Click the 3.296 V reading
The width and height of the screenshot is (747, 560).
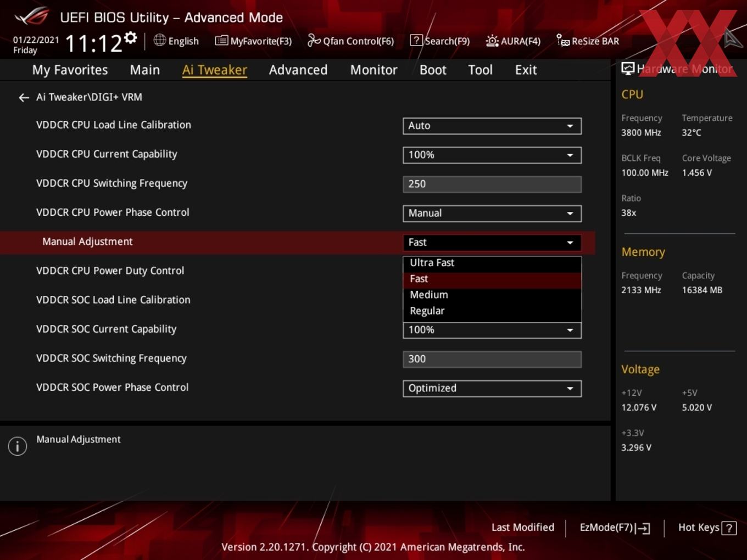[636, 447]
